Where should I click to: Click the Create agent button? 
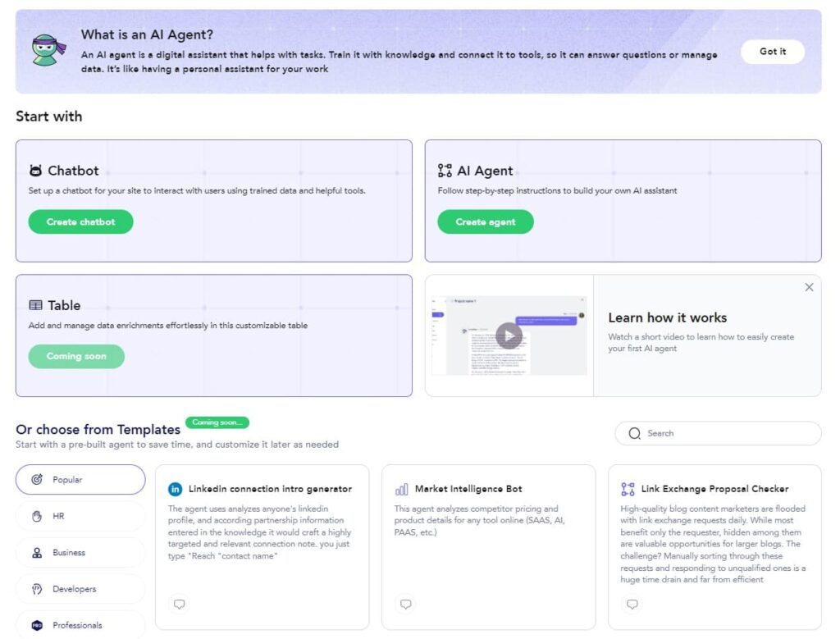click(485, 221)
